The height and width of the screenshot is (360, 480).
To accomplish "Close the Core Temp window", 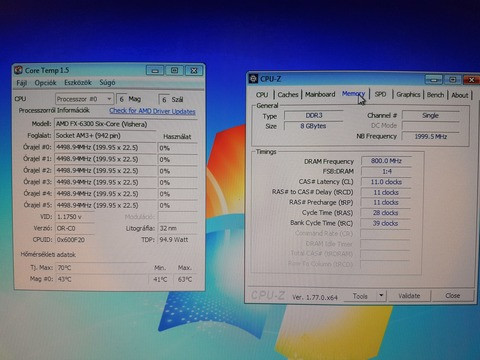I will 194,70.
